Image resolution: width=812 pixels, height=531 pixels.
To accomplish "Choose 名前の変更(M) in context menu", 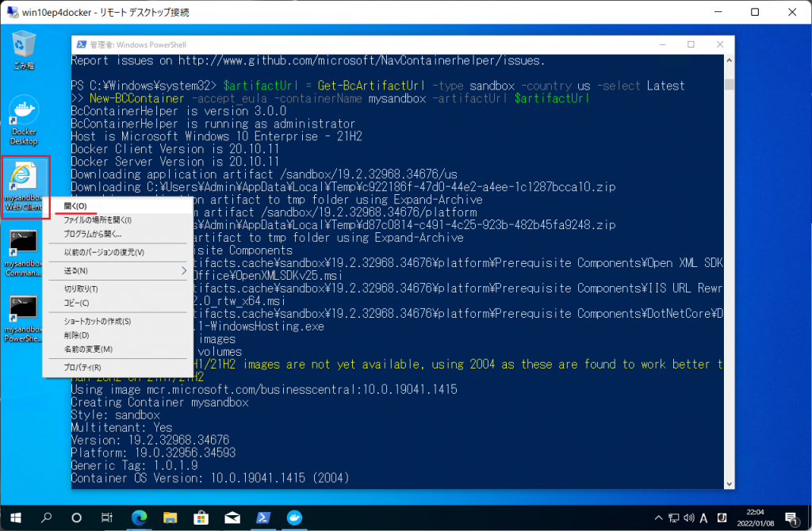I will pos(118,350).
